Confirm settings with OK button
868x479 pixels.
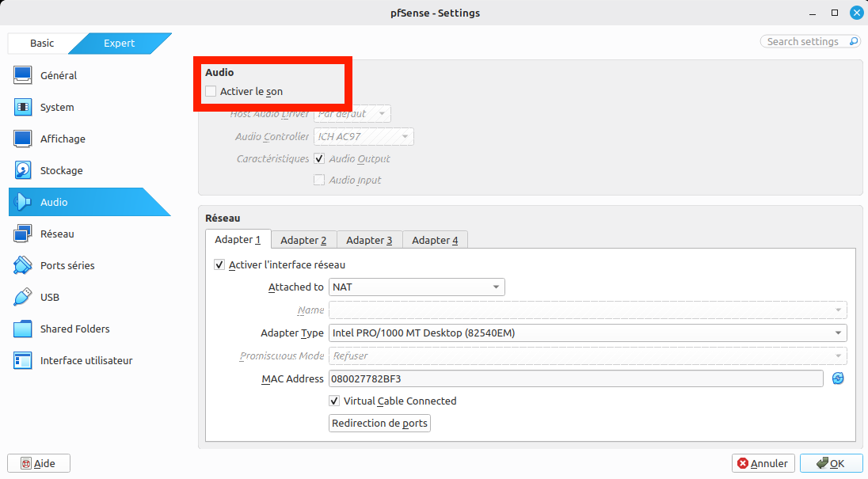[x=831, y=463]
